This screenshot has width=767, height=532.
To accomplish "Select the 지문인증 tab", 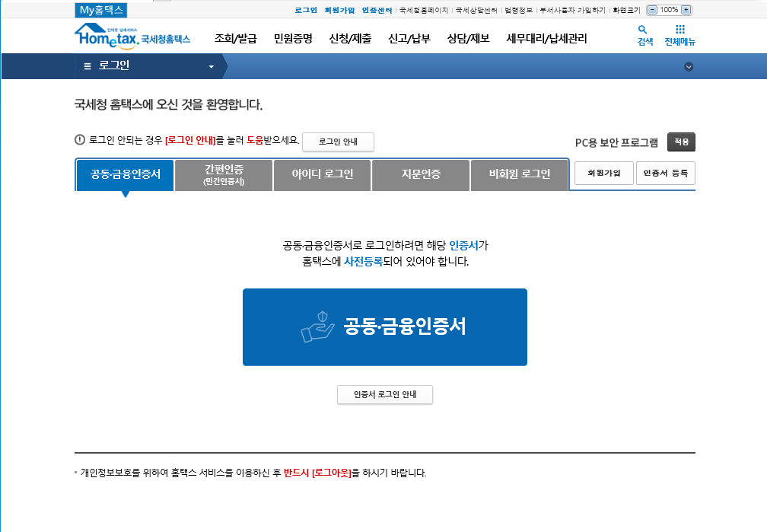I will point(421,174).
